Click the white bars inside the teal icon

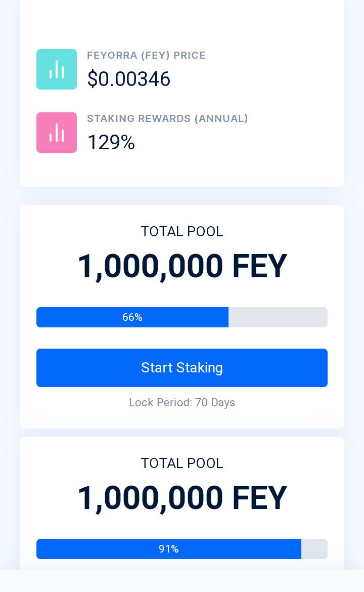pyautogui.click(x=57, y=69)
